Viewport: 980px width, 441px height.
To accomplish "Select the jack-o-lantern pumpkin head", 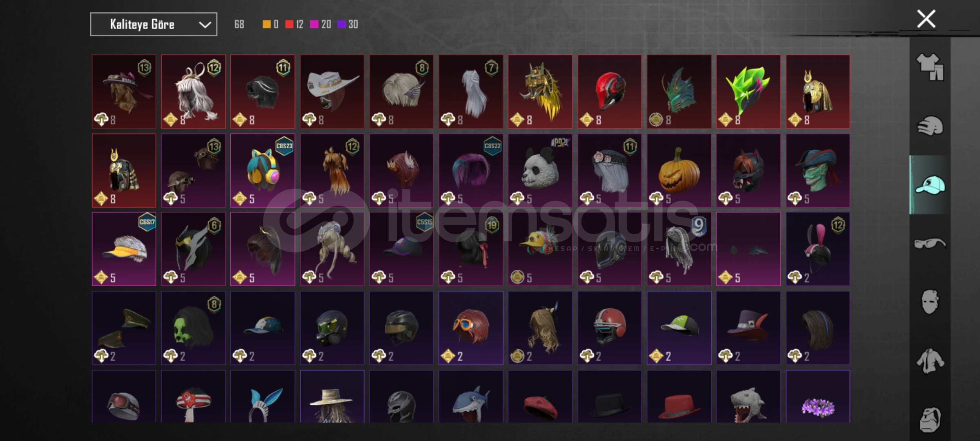I will click(679, 171).
